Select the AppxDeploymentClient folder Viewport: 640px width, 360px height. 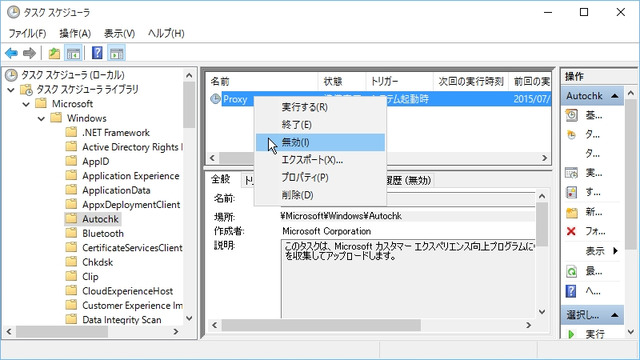tap(131, 204)
